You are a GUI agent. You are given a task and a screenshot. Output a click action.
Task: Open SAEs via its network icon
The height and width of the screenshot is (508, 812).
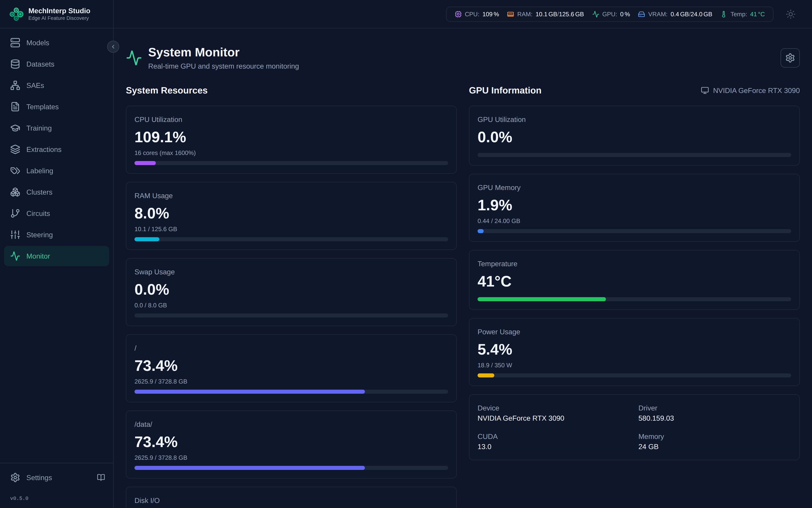point(15,85)
